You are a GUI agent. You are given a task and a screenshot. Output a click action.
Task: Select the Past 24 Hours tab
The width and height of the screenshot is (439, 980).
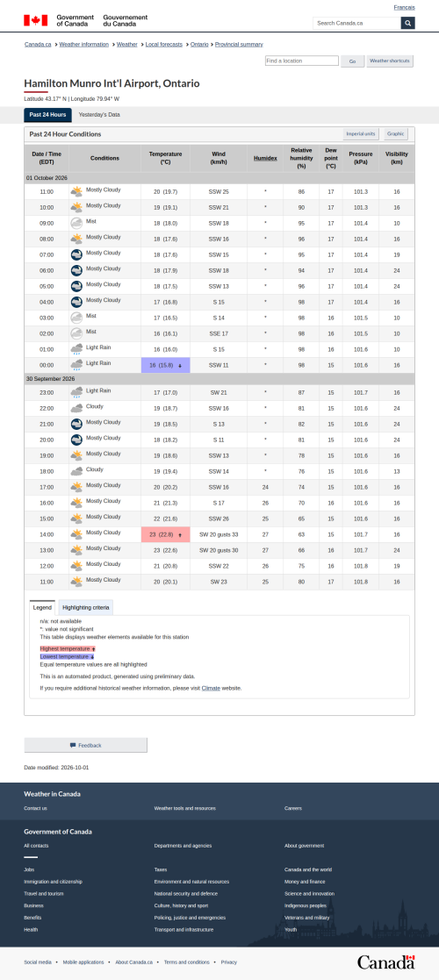coord(47,115)
